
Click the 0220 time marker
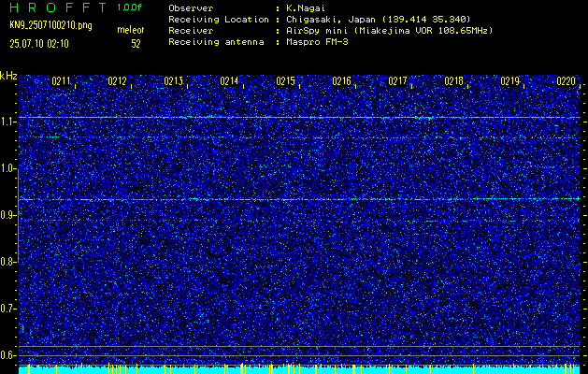click(566, 81)
